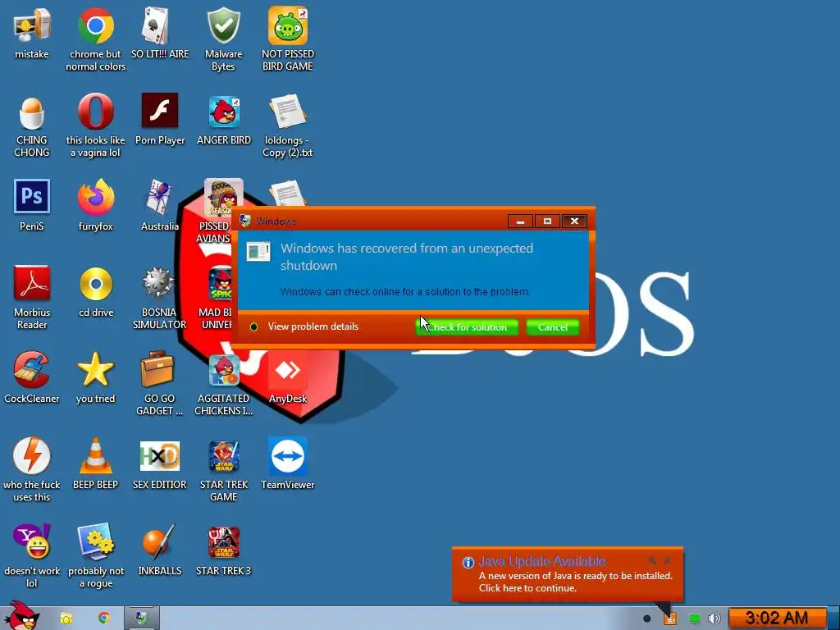Select the partly hidden text file above dialog
The width and height of the screenshot is (840, 630).
coord(288,193)
